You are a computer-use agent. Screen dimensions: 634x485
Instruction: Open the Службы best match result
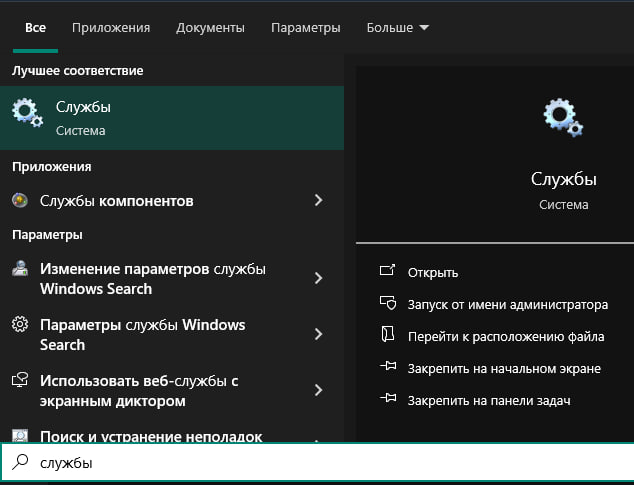point(172,118)
